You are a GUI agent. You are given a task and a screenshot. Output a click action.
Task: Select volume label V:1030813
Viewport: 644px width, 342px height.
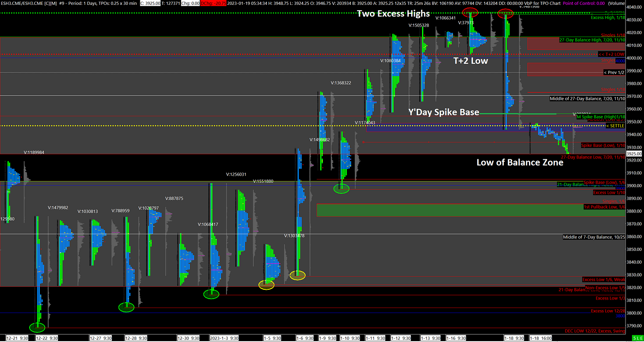point(88,211)
